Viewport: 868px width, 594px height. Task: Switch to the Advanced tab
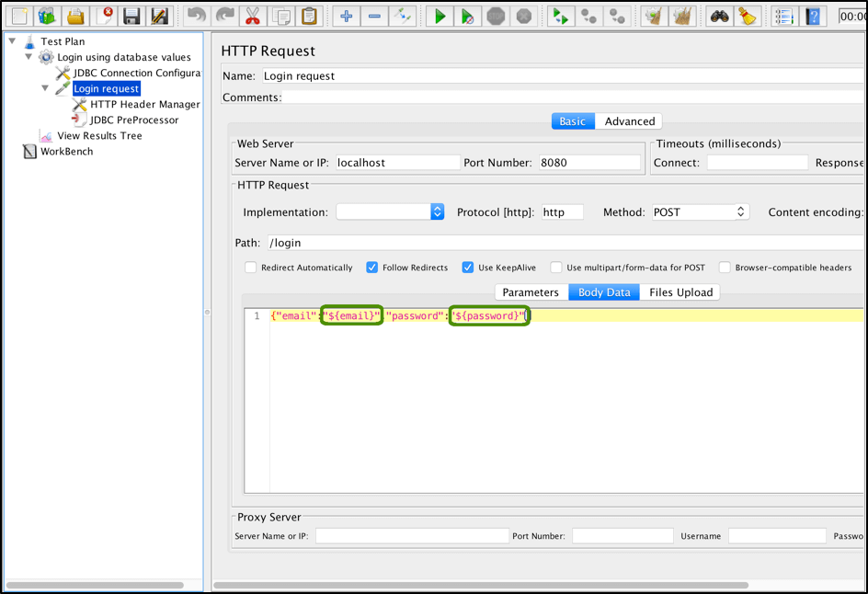point(630,121)
